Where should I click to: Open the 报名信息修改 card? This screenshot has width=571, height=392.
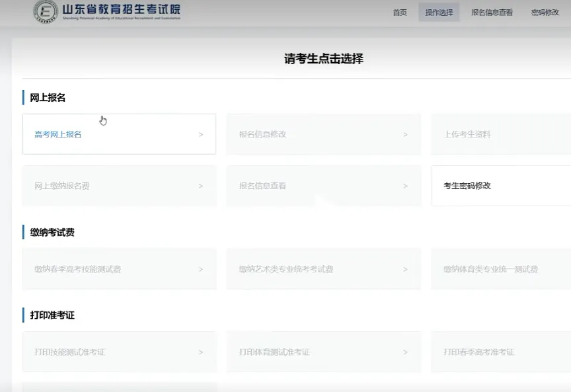(x=324, y=134)
